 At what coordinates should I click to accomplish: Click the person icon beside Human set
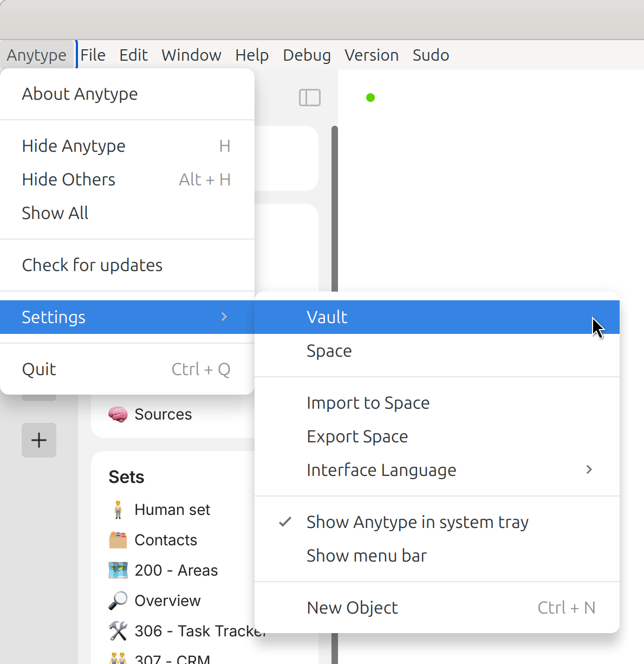pos(118,510)
